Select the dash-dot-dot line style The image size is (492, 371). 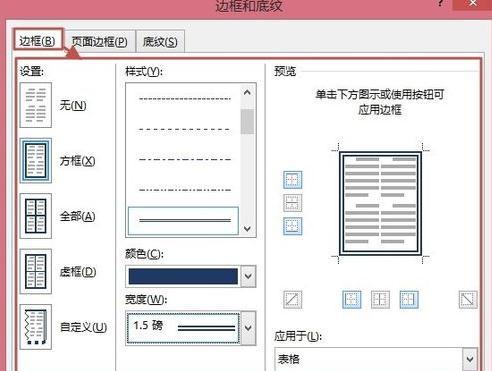coord(185,190)
